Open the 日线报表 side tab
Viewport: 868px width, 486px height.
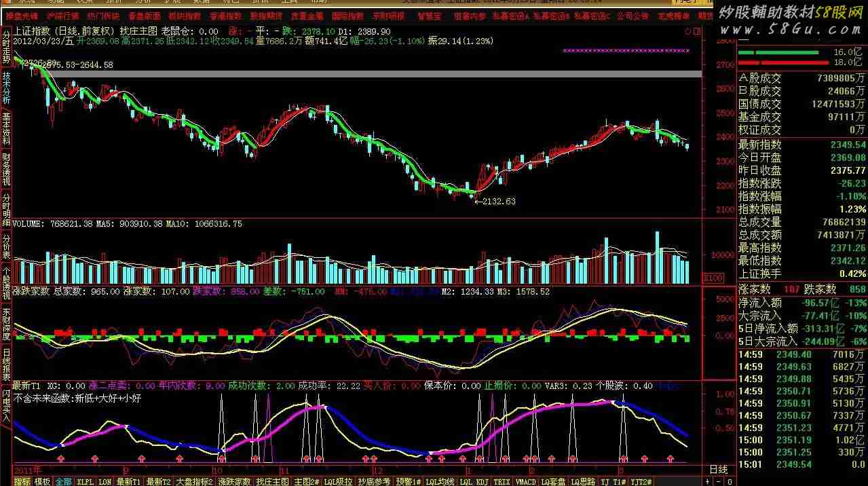coord(6,366)
